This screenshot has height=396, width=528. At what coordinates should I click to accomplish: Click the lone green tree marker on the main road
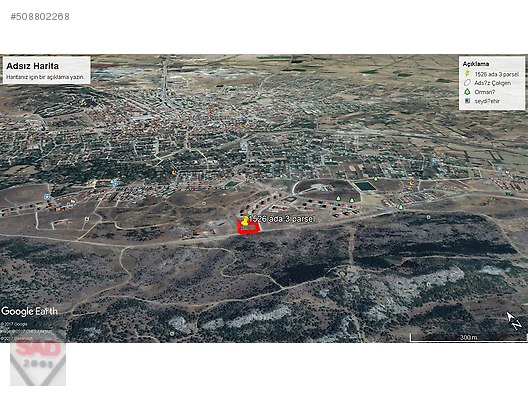click(x=400, y=207)
